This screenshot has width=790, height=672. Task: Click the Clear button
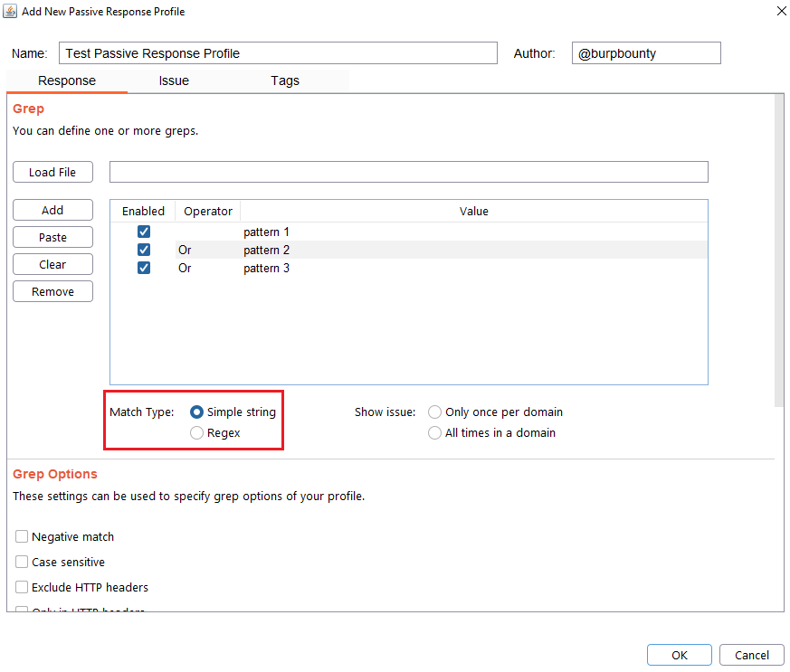[52, 264]
